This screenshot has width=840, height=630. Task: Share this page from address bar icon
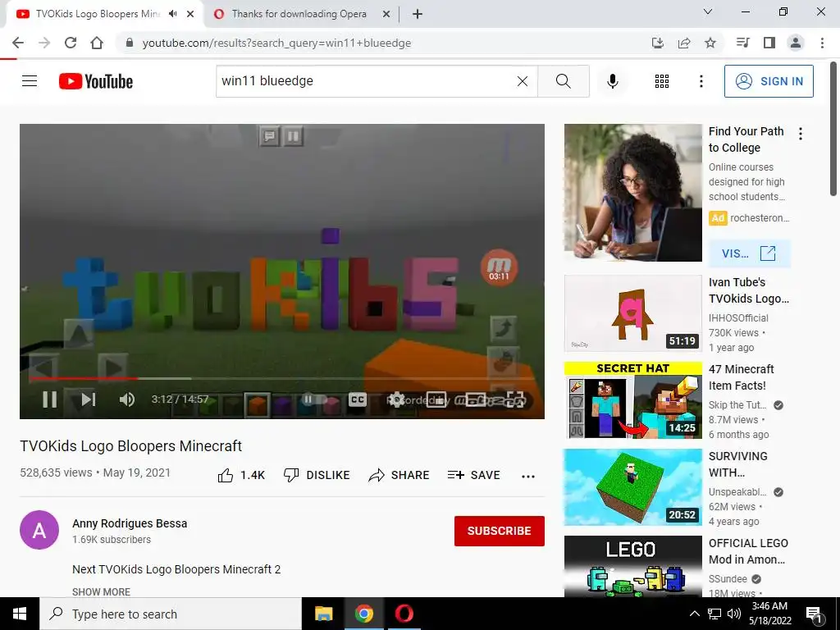pyautogui.click(x=684, y=43)
